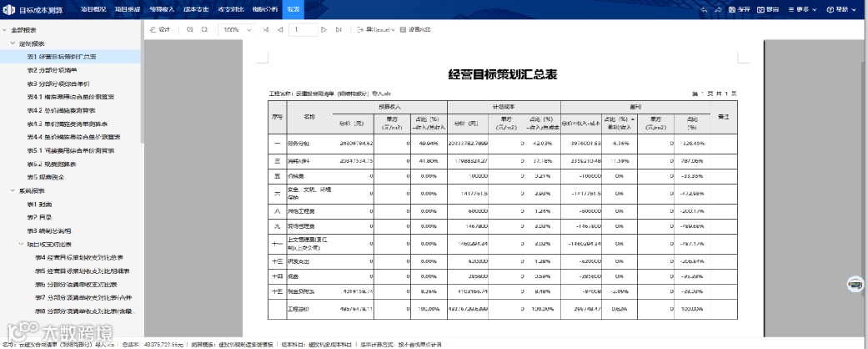Click the undo arrow icon
The image size is (868, 349).
(x=704, y=9)
